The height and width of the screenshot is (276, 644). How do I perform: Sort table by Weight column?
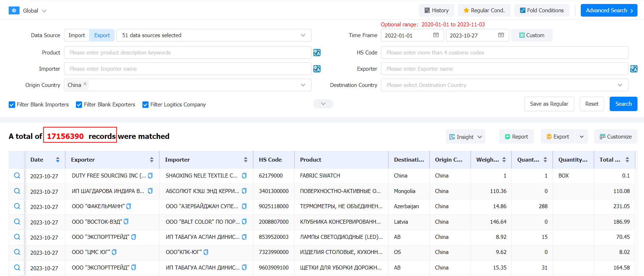tap(504, 160)
